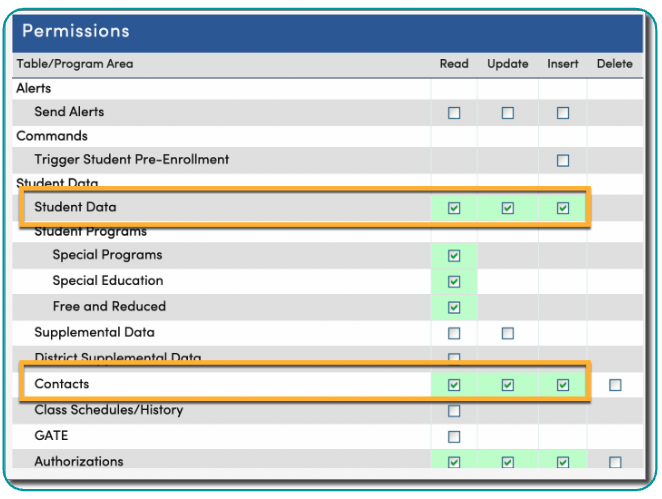Toggle Special Education Read permission
Screen dimensions: 662x499
pyautogui.click(x=454, y=282)
